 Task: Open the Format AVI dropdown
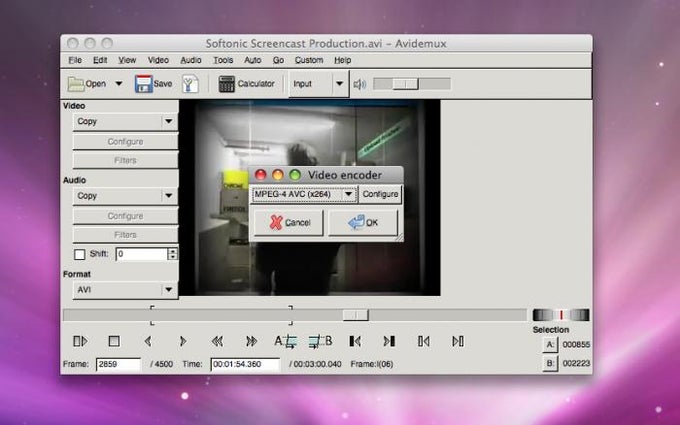[x=125, y=290]
